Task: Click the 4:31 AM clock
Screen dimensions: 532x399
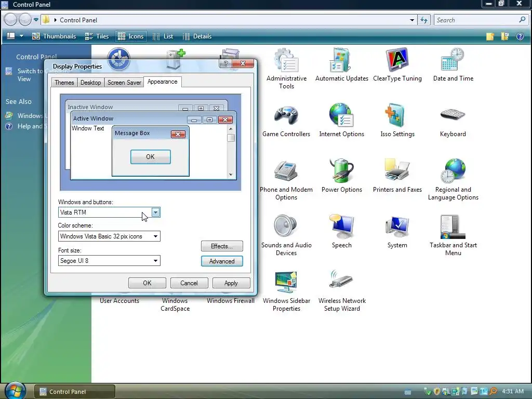Action: [513, 391]
